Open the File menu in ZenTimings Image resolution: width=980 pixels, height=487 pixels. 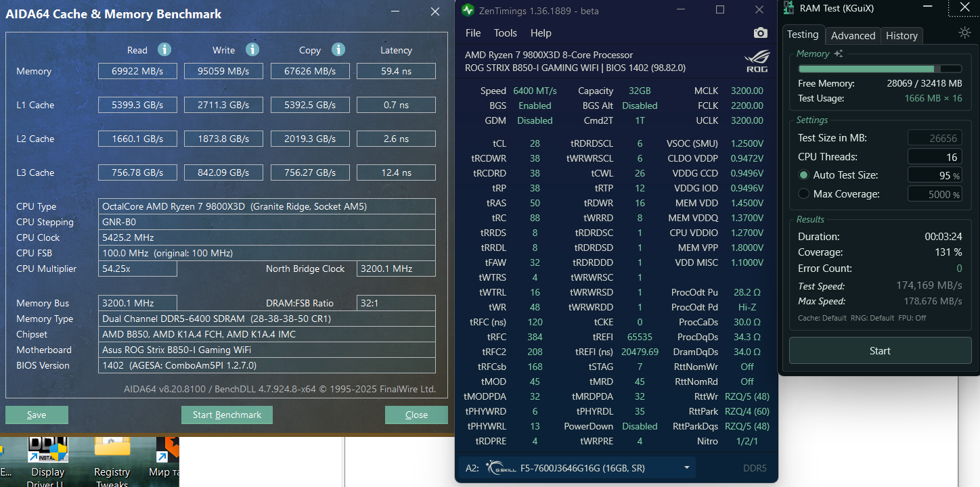click(x=473, y=33)
